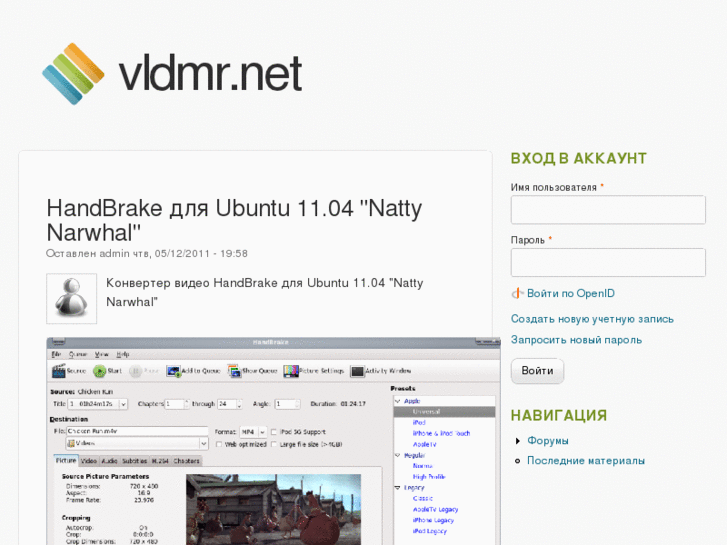This screenshot has height=545, width=727.
Task: Select the iPod preset under Apple
Action: [419, 423]
